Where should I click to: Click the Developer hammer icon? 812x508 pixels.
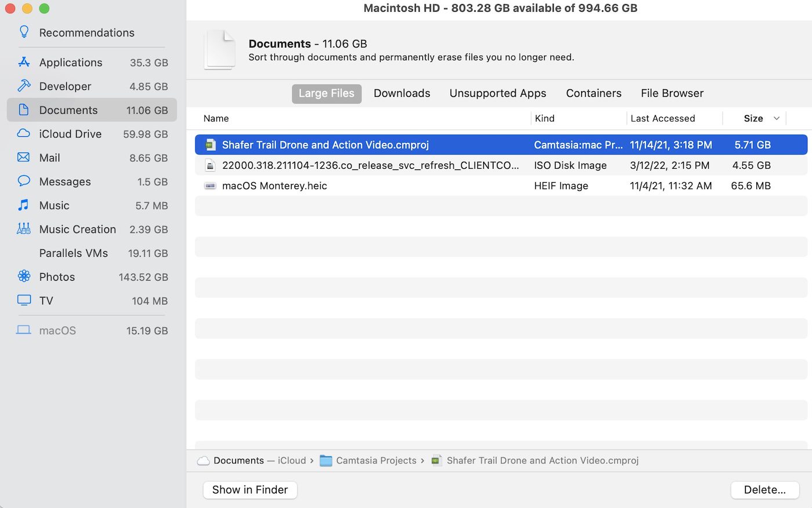[x=24, y=86]
